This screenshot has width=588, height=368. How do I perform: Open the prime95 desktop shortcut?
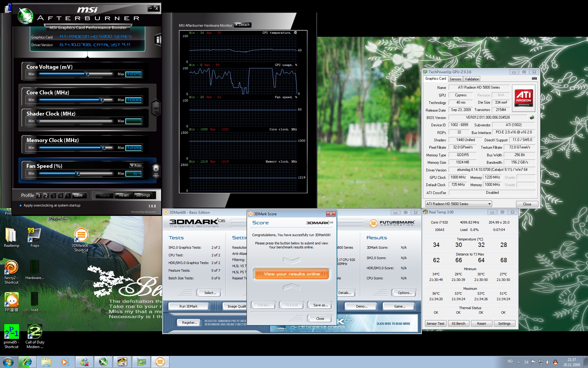11,337
